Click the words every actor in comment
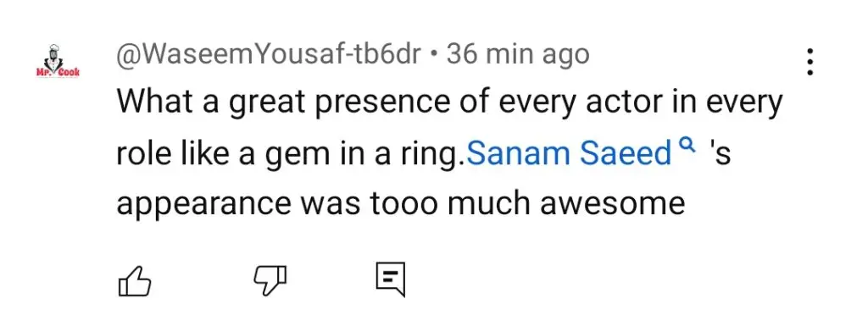The height and width of the screenshot is (321, 868). (x=564, y=105)
